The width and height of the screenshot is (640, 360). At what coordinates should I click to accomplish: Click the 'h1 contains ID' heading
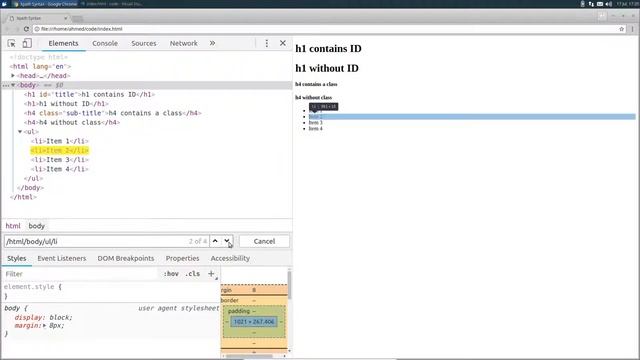pos(328,49)
